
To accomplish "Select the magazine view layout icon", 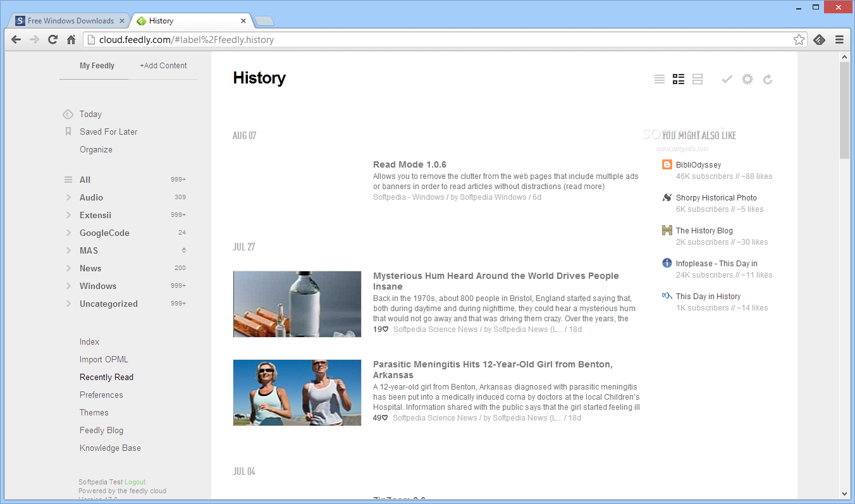I will [679, 79].
